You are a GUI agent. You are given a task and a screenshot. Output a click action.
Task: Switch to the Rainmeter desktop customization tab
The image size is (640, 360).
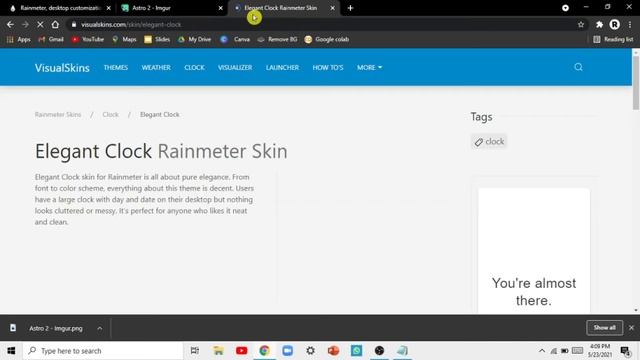60,8
